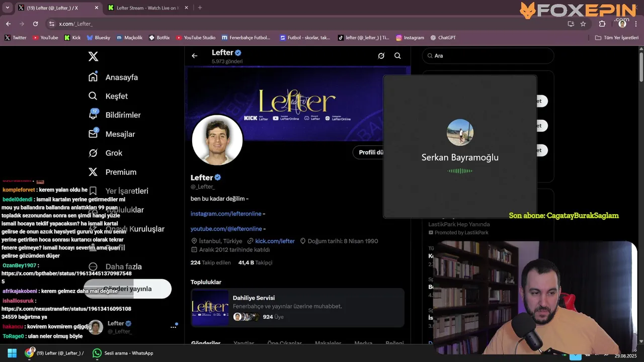Open tab search dropdown arrow
The image size is (644, 362).
pyautogui.click(x=7, y=8)
